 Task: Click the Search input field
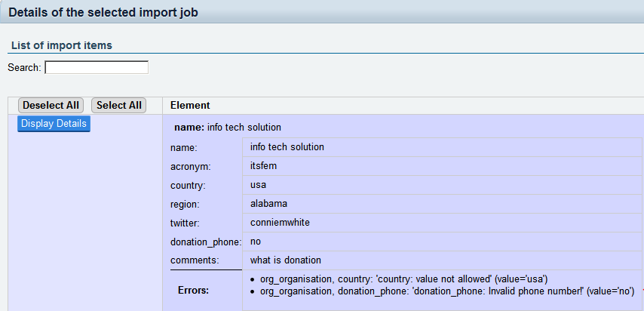pos(97,67)
